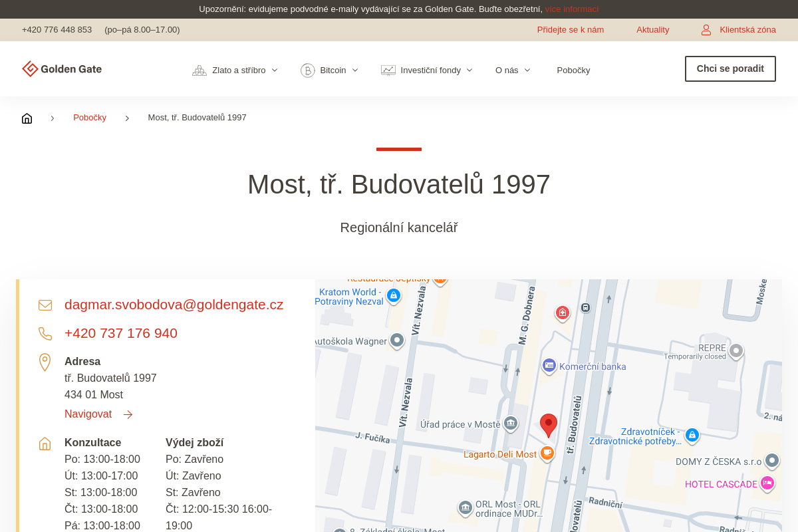This screenshot has width=798, height=532.
Task: Click Po: 13:00-18:00 consultation hours
Action: click(102, 460)
